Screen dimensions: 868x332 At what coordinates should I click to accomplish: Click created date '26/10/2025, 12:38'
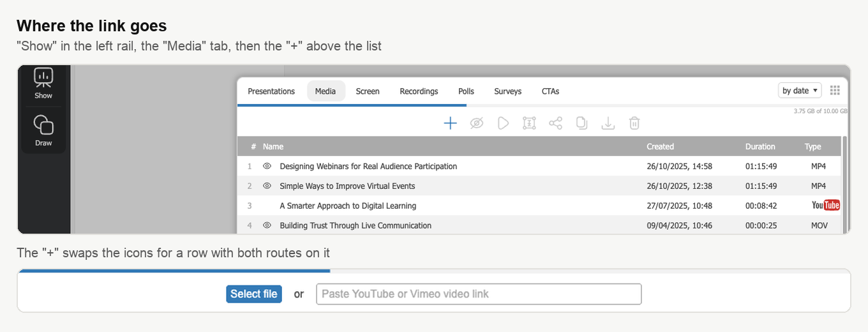(x=679, y=186)
